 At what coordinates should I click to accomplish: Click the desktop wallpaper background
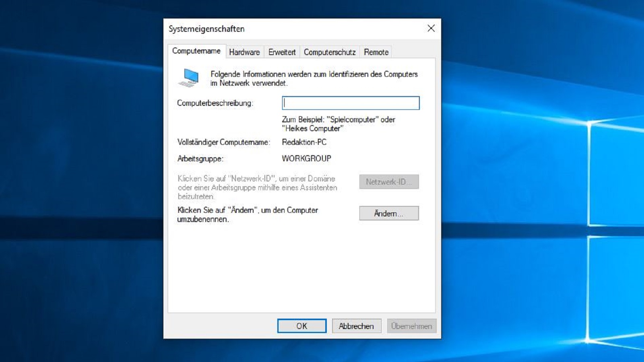[80, 181]
